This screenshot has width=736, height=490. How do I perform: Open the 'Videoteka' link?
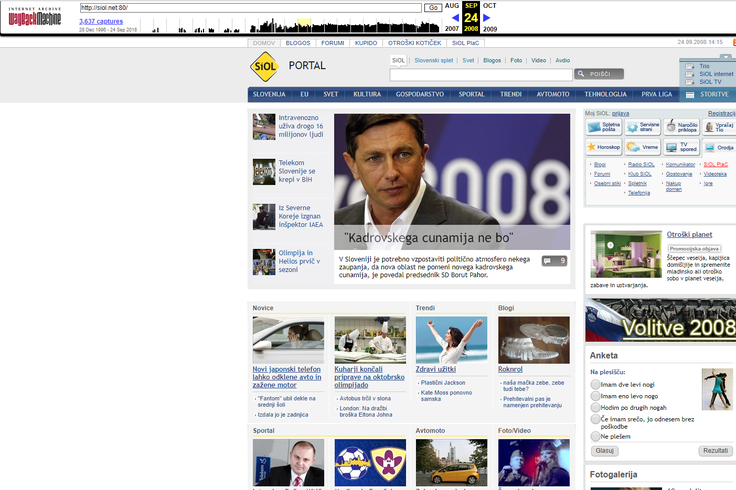[x=715, y=174]
